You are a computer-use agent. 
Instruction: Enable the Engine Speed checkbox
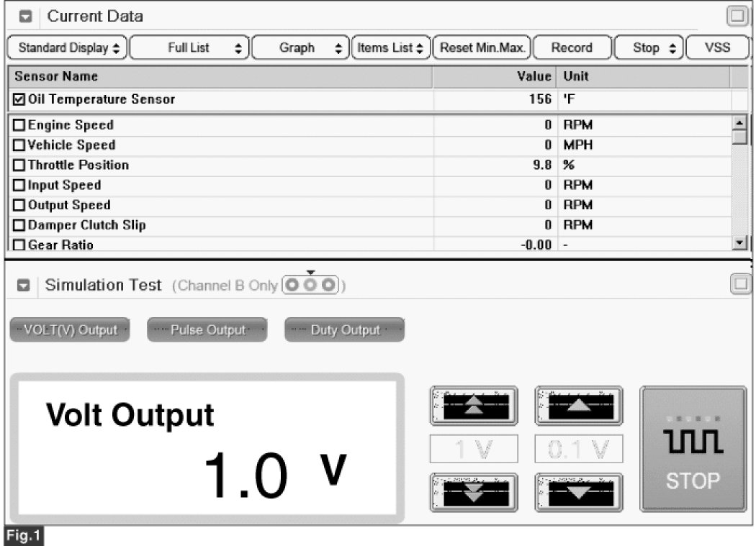[19, 125]
